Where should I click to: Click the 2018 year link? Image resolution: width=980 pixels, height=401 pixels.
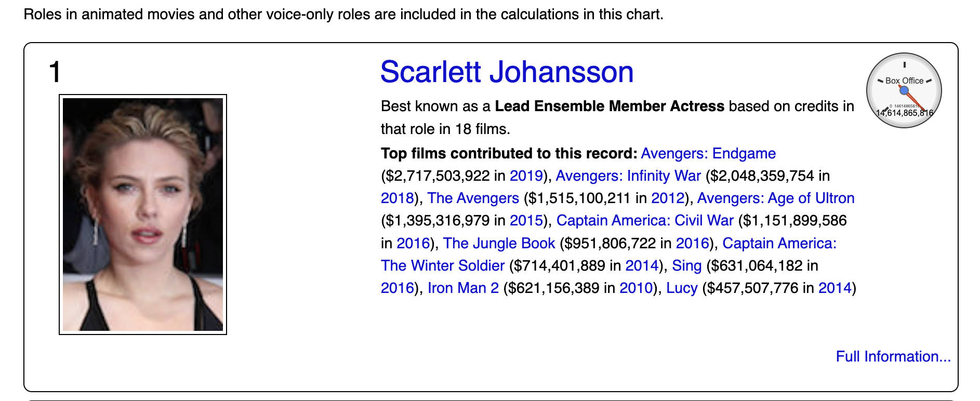point(397,198)
